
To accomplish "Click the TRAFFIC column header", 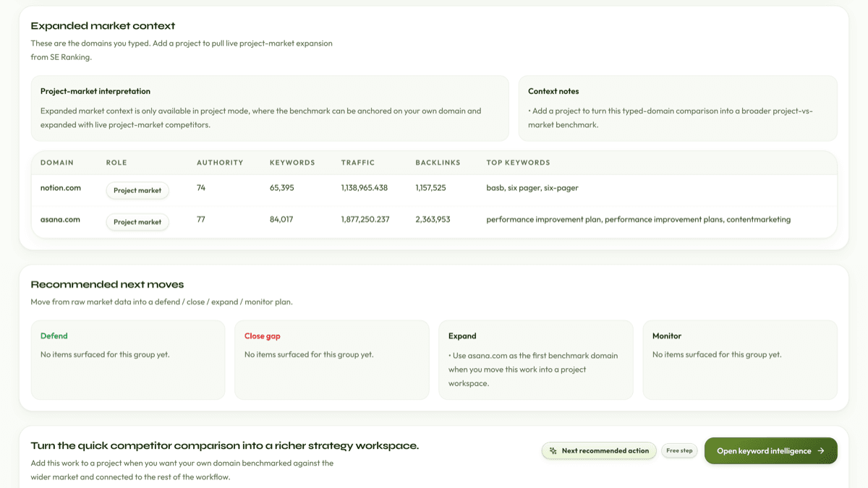I will [x=358, y=163].
